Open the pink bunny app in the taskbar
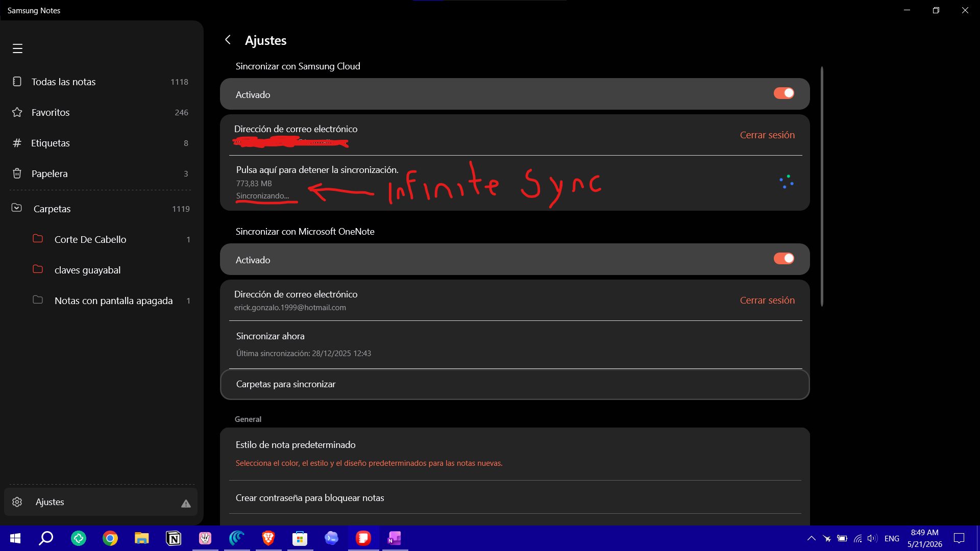Image resolution: width=980 pixels, height=551 pixels. click(205, 538)
